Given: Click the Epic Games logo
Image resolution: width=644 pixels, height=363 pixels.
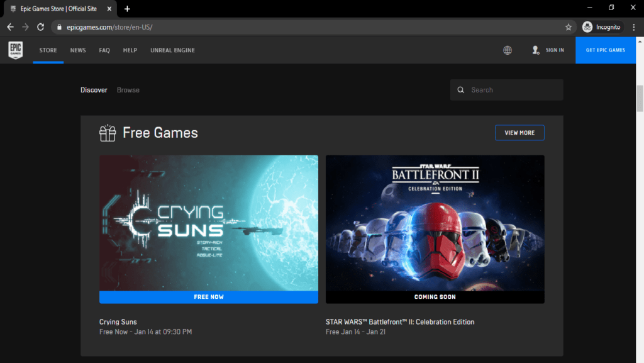Looking at the screenshot, I should [16, 50].
